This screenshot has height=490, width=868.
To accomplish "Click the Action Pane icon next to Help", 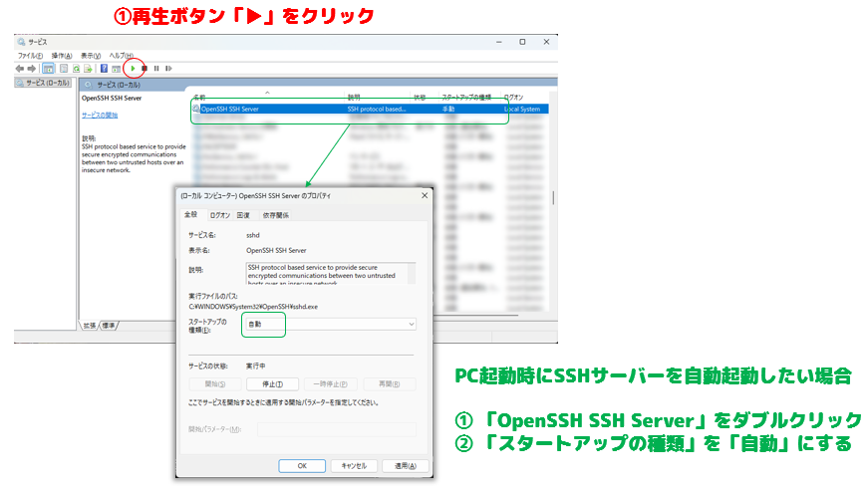I will coord(117,69).
